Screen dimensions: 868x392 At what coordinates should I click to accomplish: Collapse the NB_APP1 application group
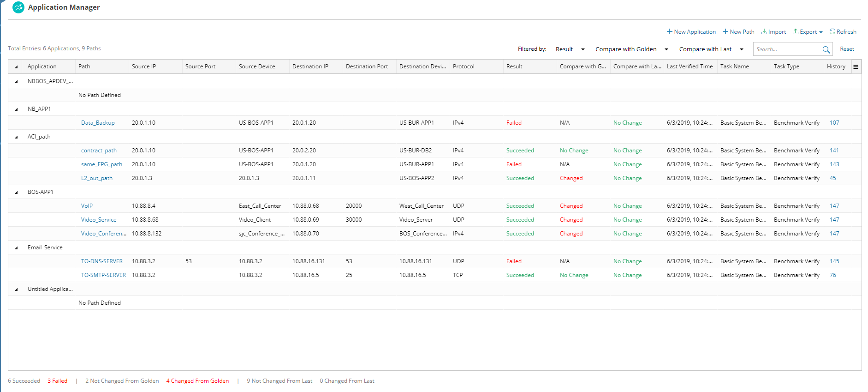16,109
